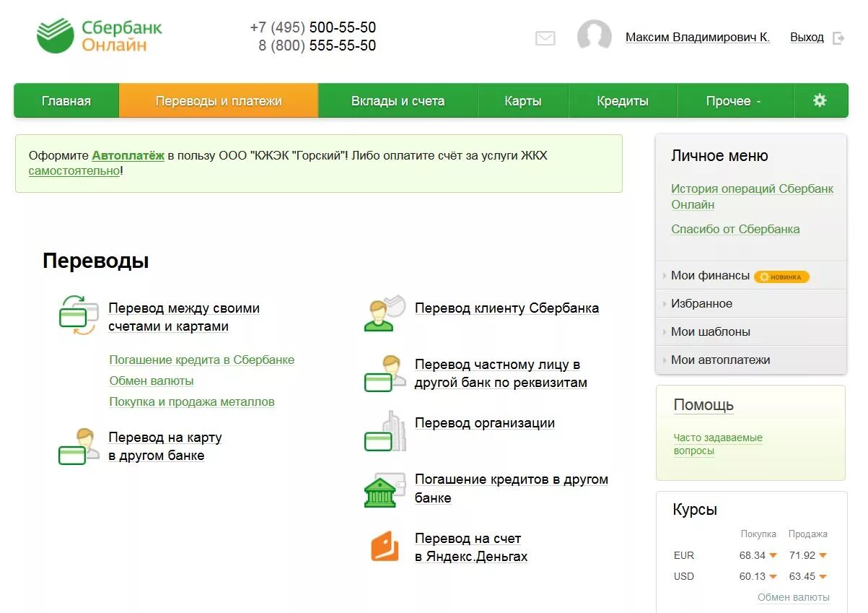Click phone number 500-55-50
Image resolution: width=868 pixels, height=613 pixels.
click(x=343, y=27)
